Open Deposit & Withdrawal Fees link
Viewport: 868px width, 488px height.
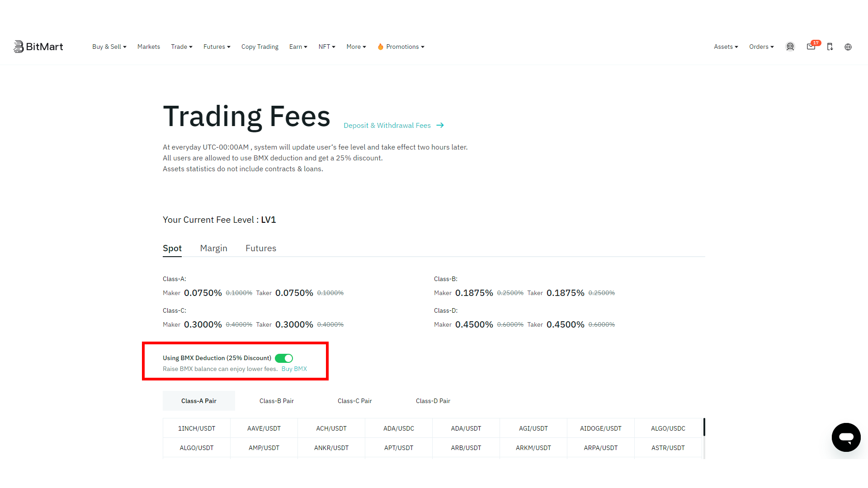pos(387,125)
